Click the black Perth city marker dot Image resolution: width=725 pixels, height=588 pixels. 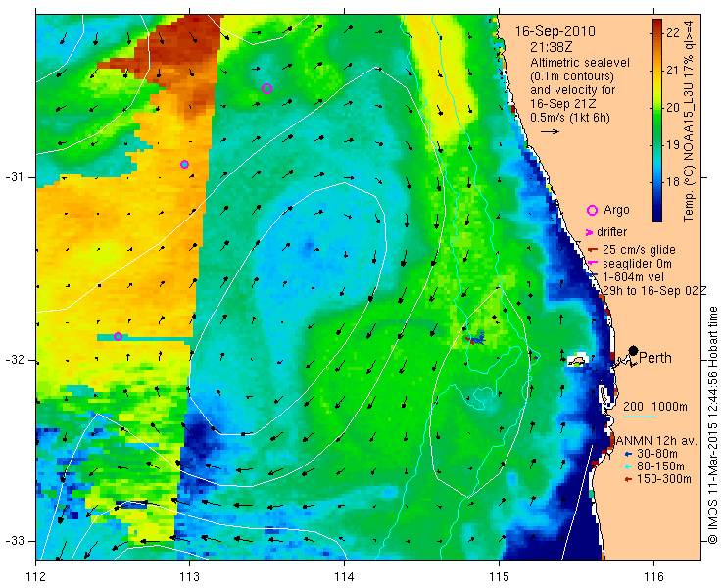click(634, 351)
